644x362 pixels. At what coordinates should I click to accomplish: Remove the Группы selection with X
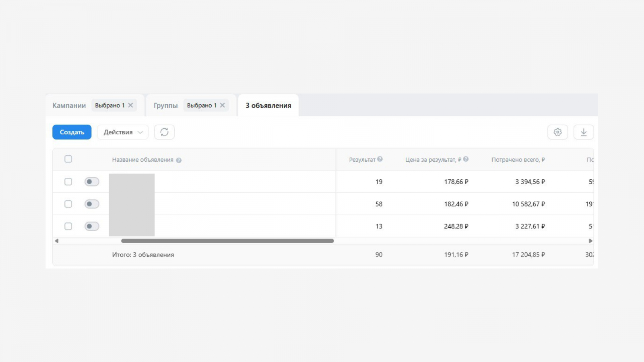[222, 105]
